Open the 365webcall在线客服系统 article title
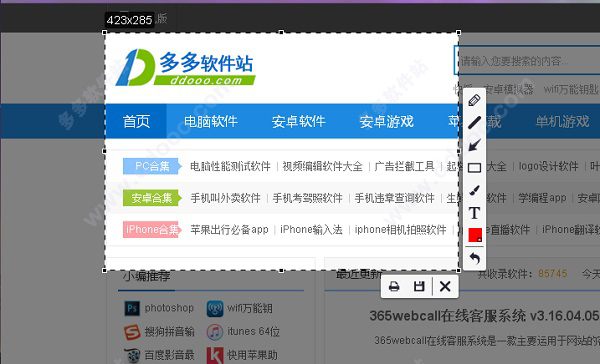The image size is (600, 364). 484,316
